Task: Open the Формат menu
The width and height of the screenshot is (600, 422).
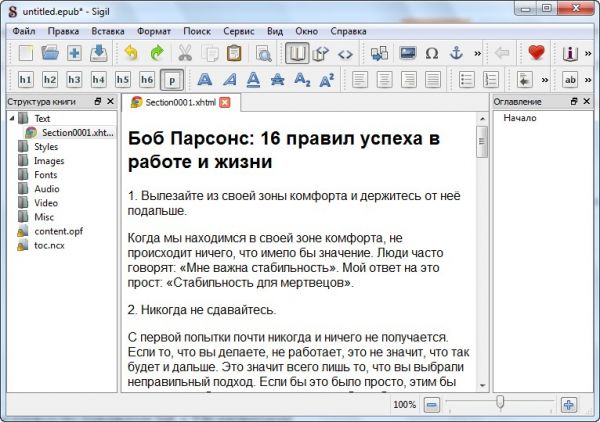Action: pos(153,30)
